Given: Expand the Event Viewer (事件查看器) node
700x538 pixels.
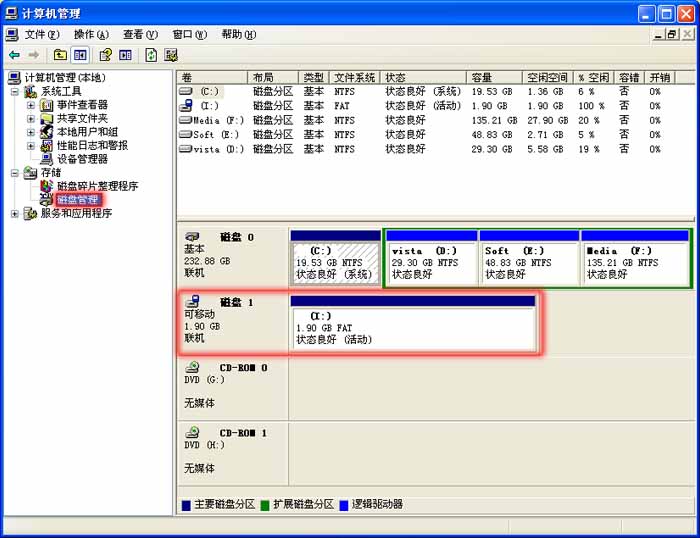Looking at the screenshot, I should point(31,105).
